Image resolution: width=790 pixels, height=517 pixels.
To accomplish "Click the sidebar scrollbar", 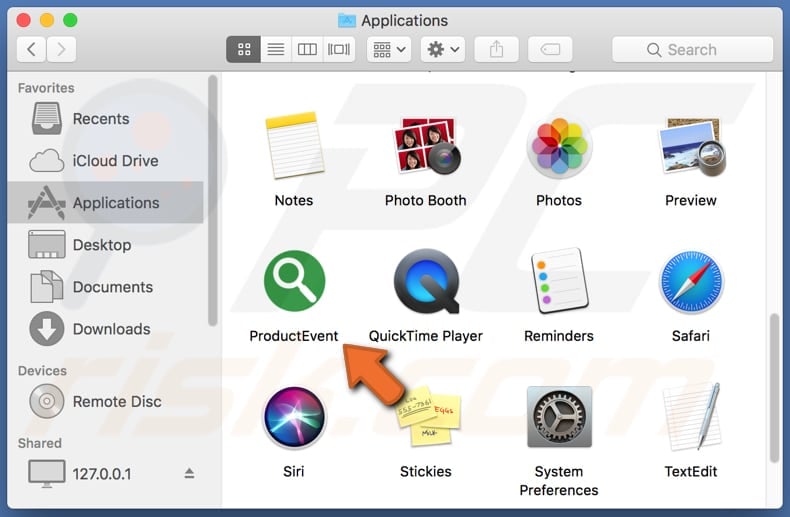I will [213, 201].
